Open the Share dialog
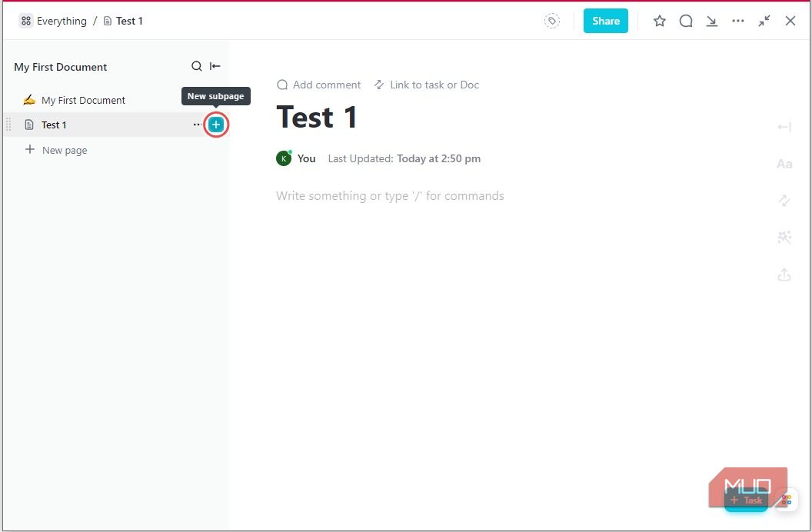 [605, 21]
